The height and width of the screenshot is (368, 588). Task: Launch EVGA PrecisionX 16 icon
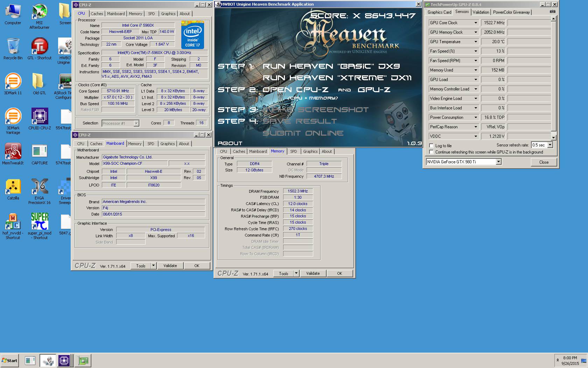tap(40, 191)
